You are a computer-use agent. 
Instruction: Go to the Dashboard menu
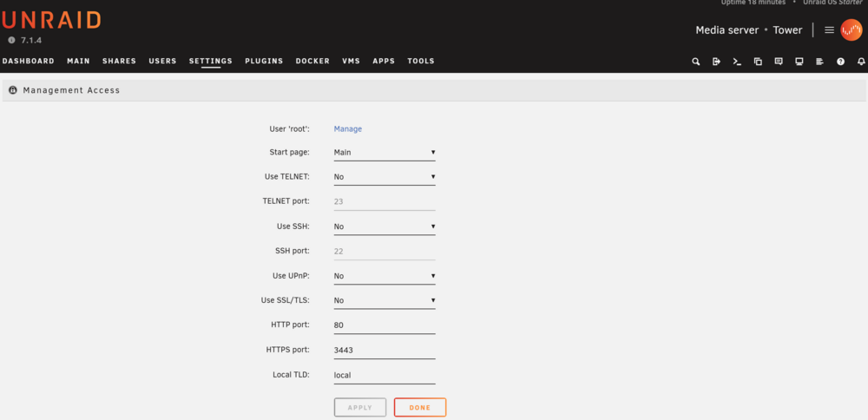coord(29,61)
